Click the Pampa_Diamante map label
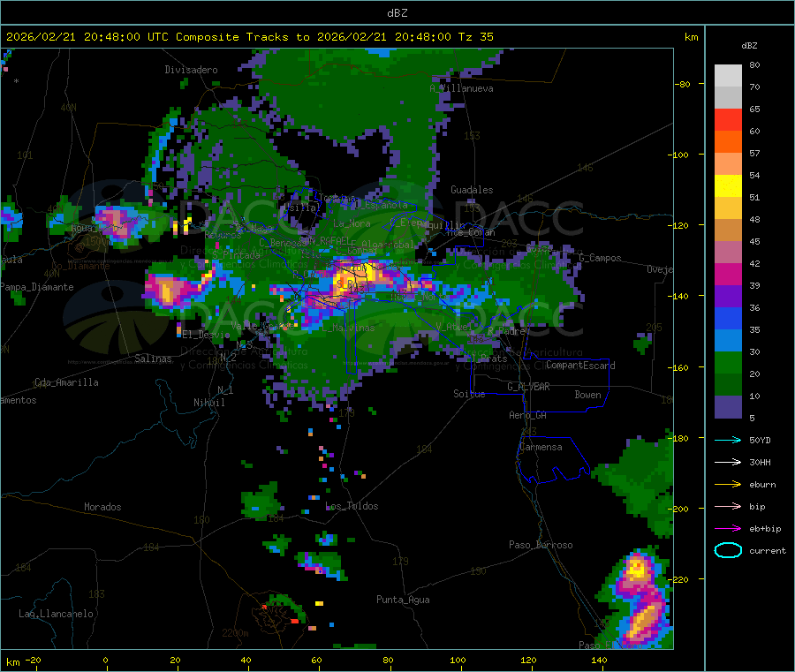Viewport: 795px width, 672px height. click(36, 287)
